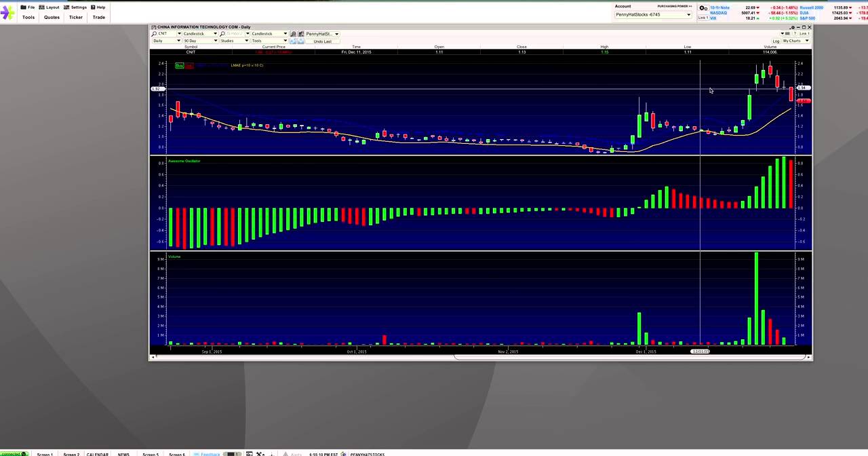Click the chart scroll left arrow at bottom

153,357
